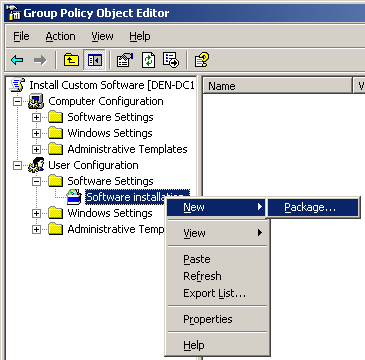Select Package... from the New submenu
Viewport: 365px width, 360px height.
(x=313, y=207)
